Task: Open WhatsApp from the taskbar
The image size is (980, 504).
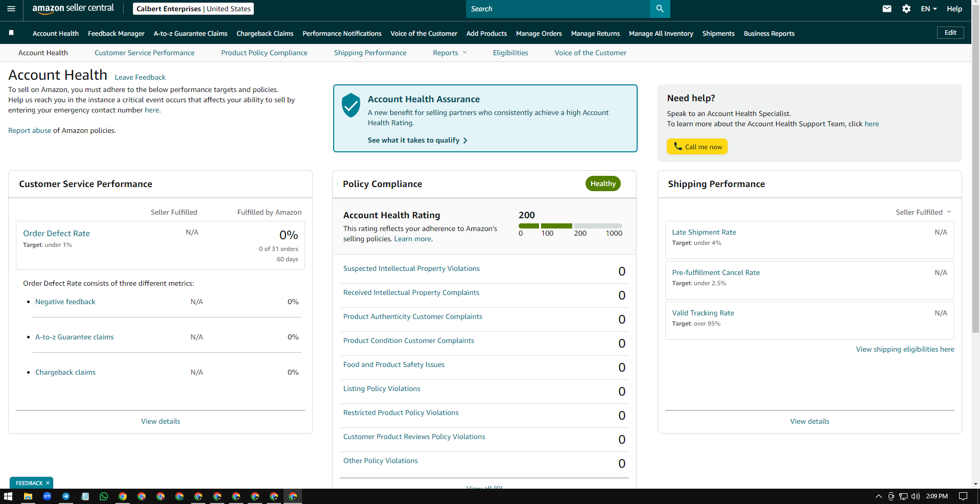Action: coord(104,496)
